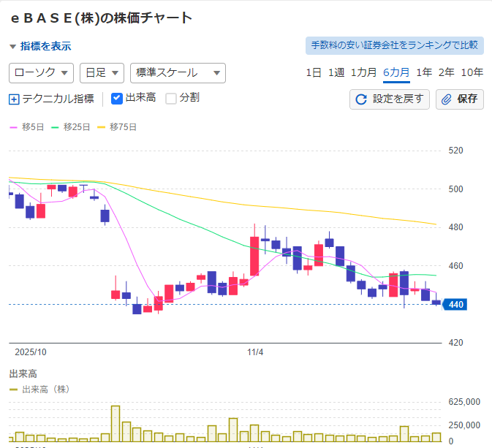Open the 標準スケール scale dropdown
Viewport: 492px width, 448px height.
click(177, 73)
